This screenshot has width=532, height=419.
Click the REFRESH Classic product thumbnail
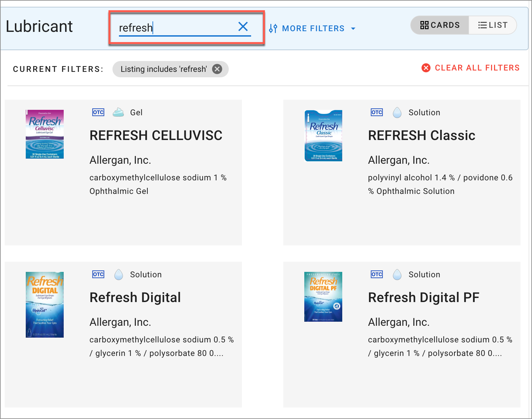tap(323, 136)
